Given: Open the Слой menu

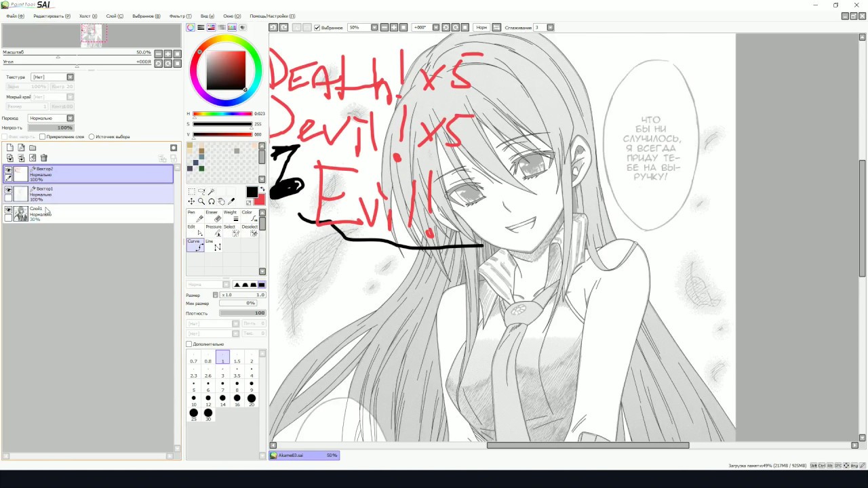Looking at the screenshot, I should click(x=115, y=16).
